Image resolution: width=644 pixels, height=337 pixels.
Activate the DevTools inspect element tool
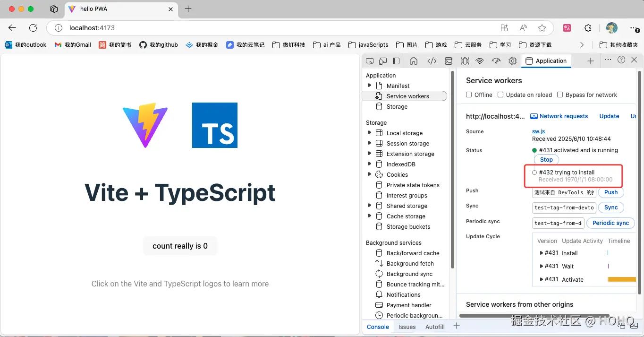(370, 61)
